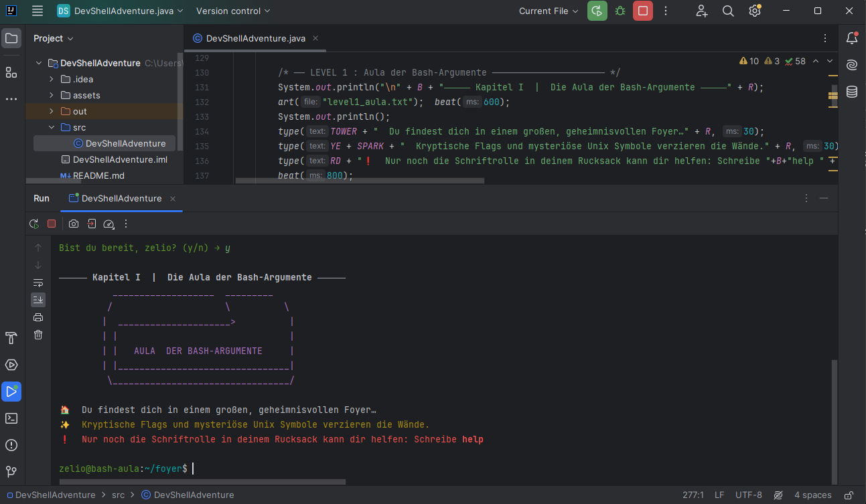Expand the .idea folder in Project tree
This screenshot has height=504, width=866.
[52, 79]
